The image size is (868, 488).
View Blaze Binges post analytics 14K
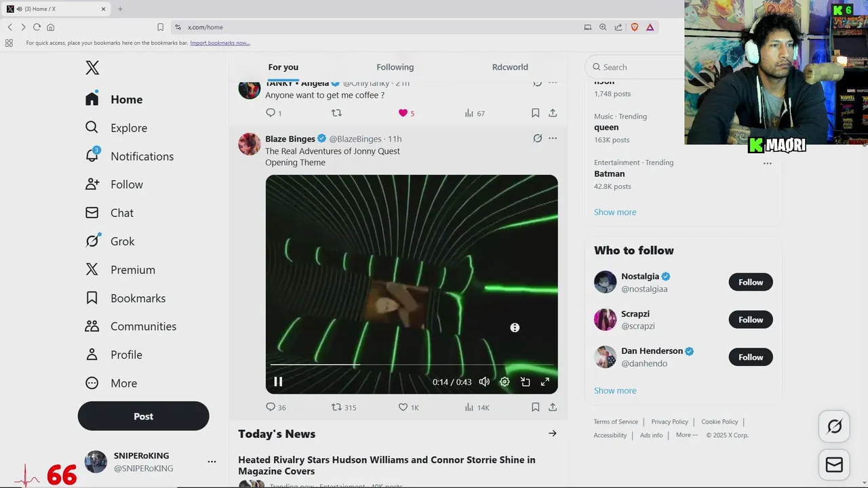coord(476,407)
